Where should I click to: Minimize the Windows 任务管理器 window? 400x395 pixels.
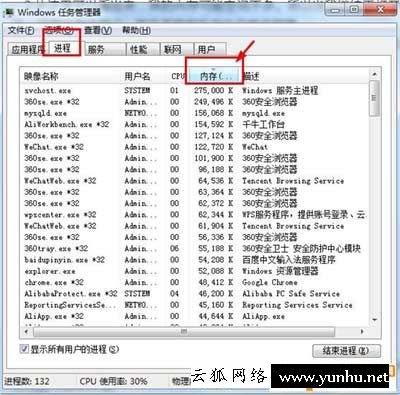point(335,10)
